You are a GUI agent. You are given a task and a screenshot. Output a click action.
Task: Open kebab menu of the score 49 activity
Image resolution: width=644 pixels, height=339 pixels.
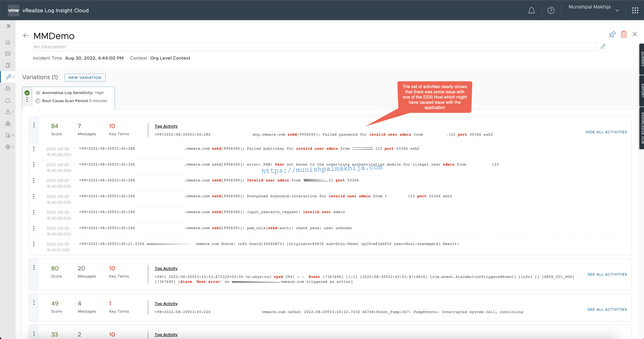coord(34,303)
